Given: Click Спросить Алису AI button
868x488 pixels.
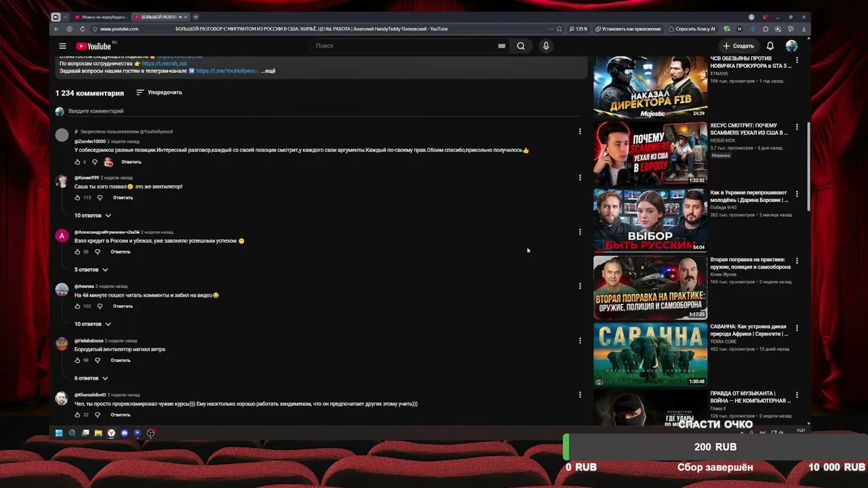Looking at the screenshot, I should [692, 29].
